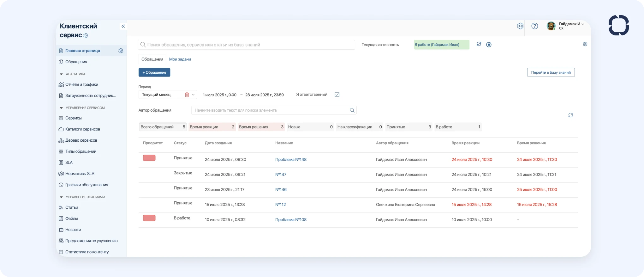644x277 pixels.
Task: Open settings gear in top header
Action: (x=520, y=26)
